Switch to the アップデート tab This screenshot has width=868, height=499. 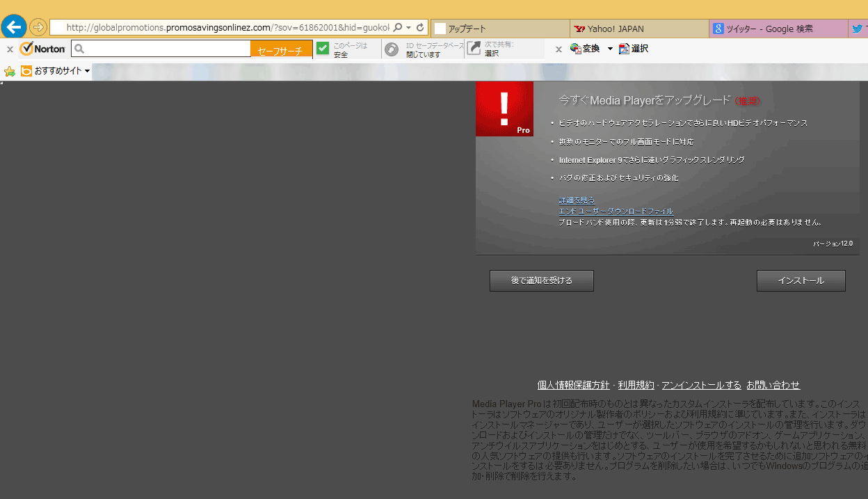point(500,29)
